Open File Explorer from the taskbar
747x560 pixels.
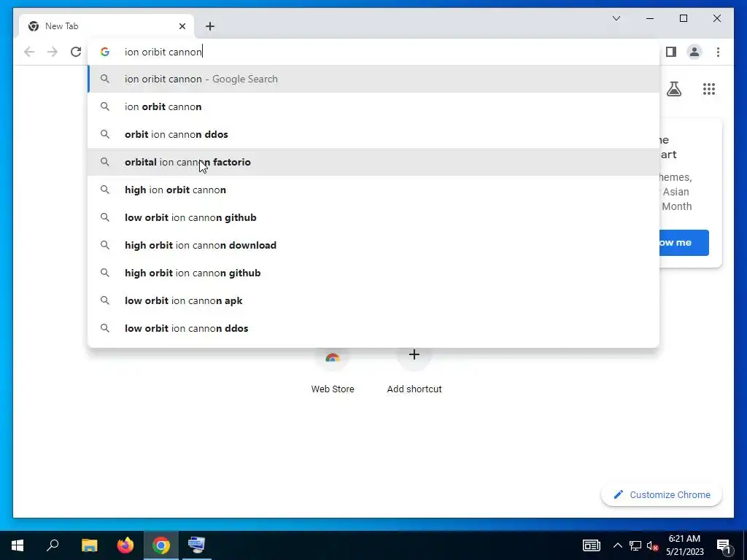click(89, 545)
